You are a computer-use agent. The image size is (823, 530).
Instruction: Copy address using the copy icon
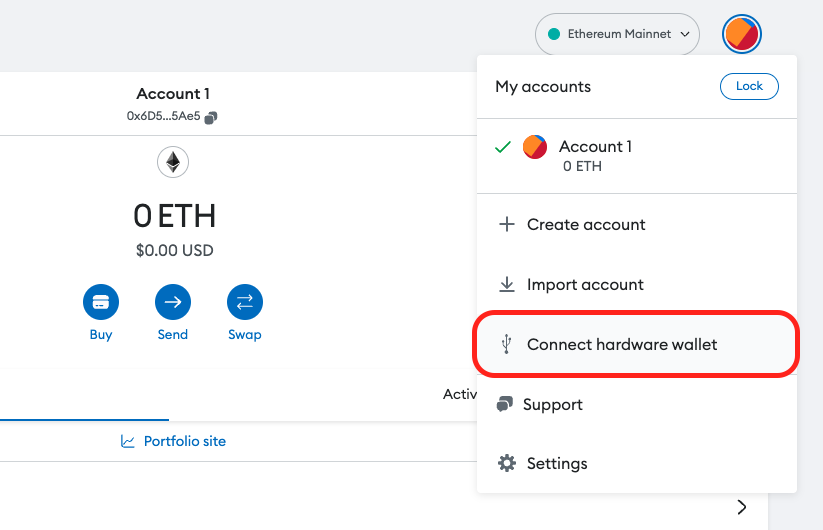pos(211,118)
